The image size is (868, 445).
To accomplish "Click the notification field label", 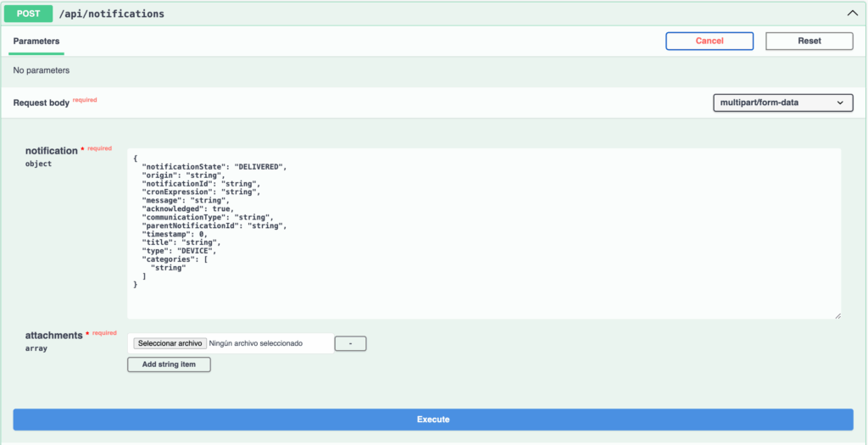I will tap(52, 151).
